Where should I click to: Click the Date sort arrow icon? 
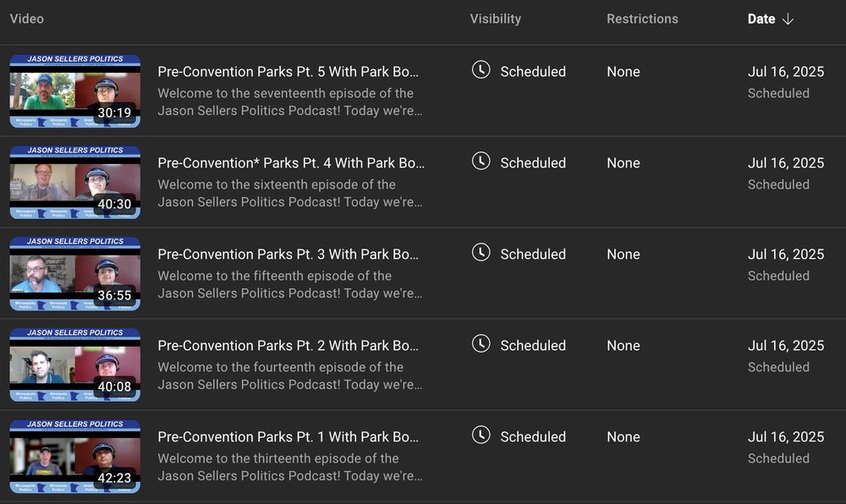[788, 19]
